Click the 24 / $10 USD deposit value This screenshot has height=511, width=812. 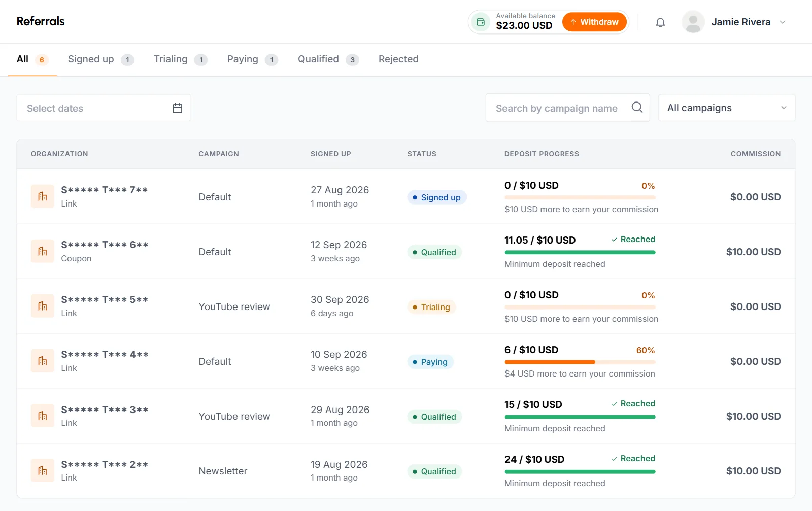click(534, 459)
